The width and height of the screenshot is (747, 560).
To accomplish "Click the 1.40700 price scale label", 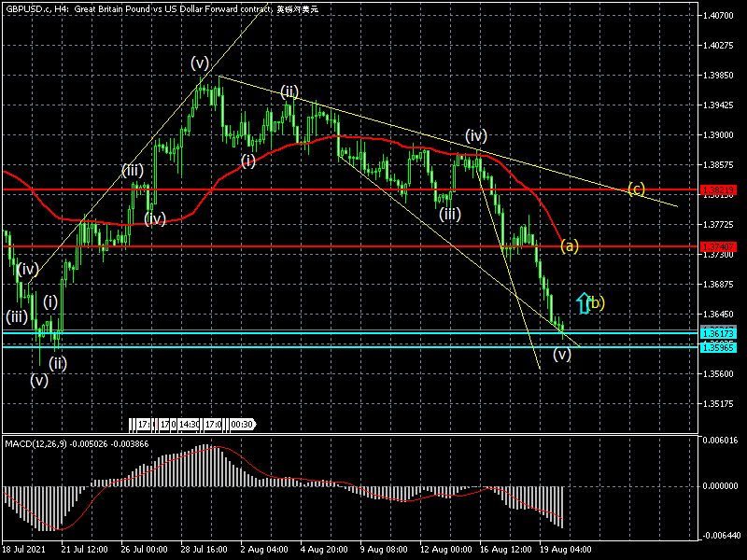I will tap(721, 16).
